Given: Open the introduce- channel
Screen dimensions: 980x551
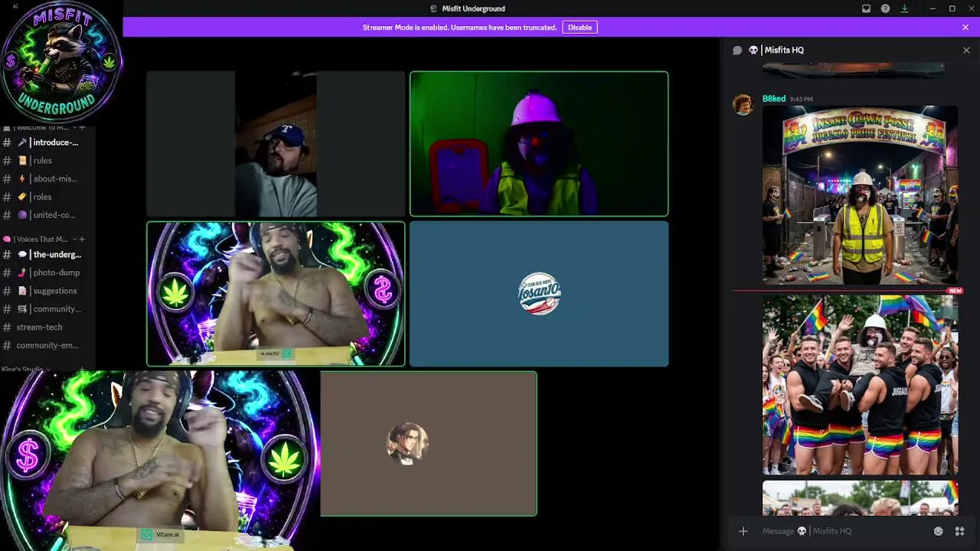Looking at the screenshot, I should 47,142.
